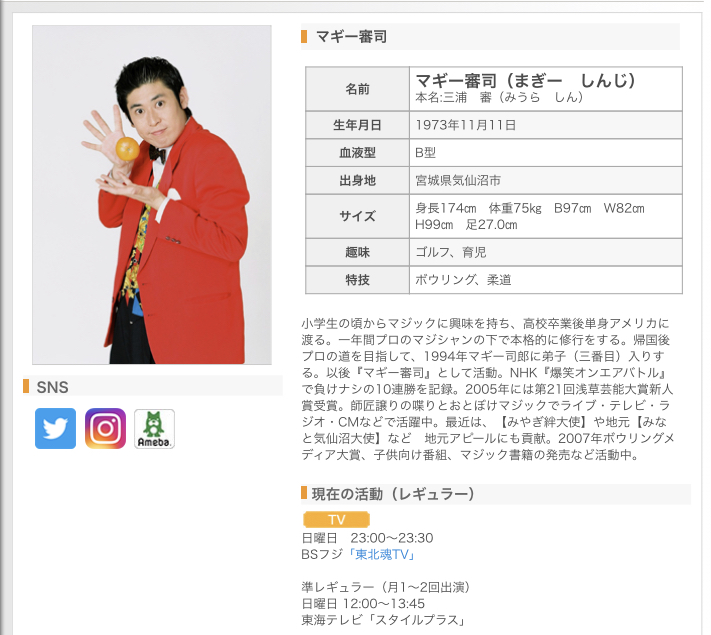Click the 特技 row label
The height and width of the screenshot is (635, 711).
coord(357,280)
